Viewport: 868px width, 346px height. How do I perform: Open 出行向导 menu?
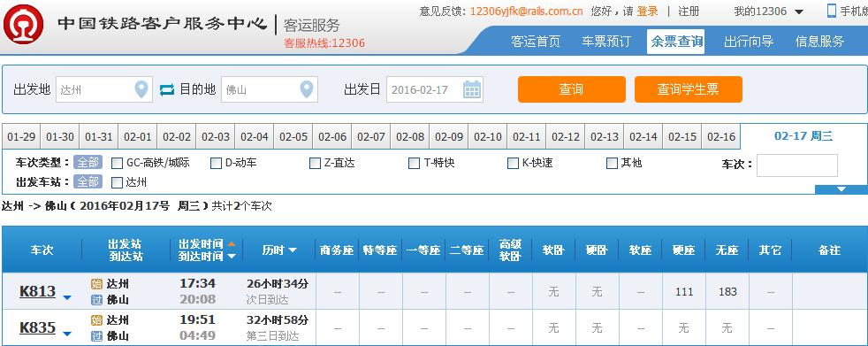pyautogui.click(x=749, y=41)
